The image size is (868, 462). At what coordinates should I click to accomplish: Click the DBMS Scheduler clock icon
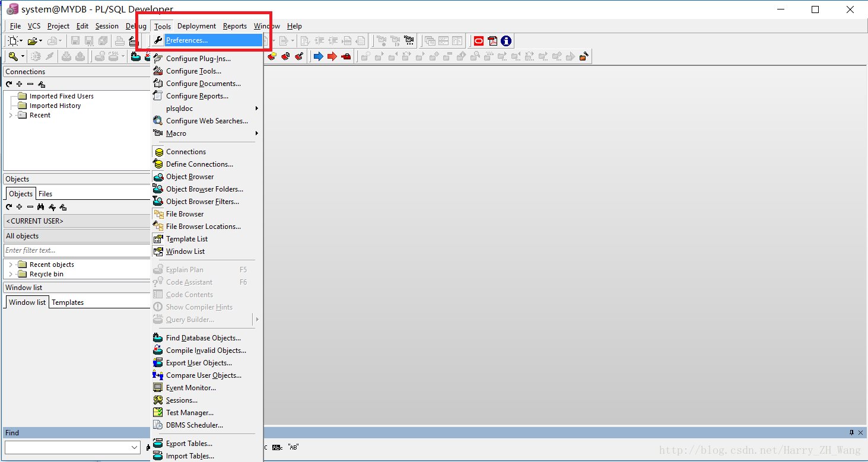point(158,425)
